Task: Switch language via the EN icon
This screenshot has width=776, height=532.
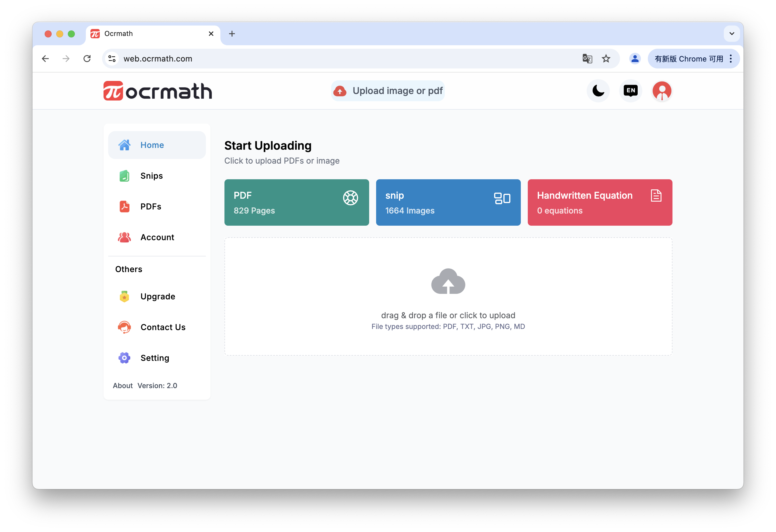Action: pyautogui.click(x=630, y=91)
